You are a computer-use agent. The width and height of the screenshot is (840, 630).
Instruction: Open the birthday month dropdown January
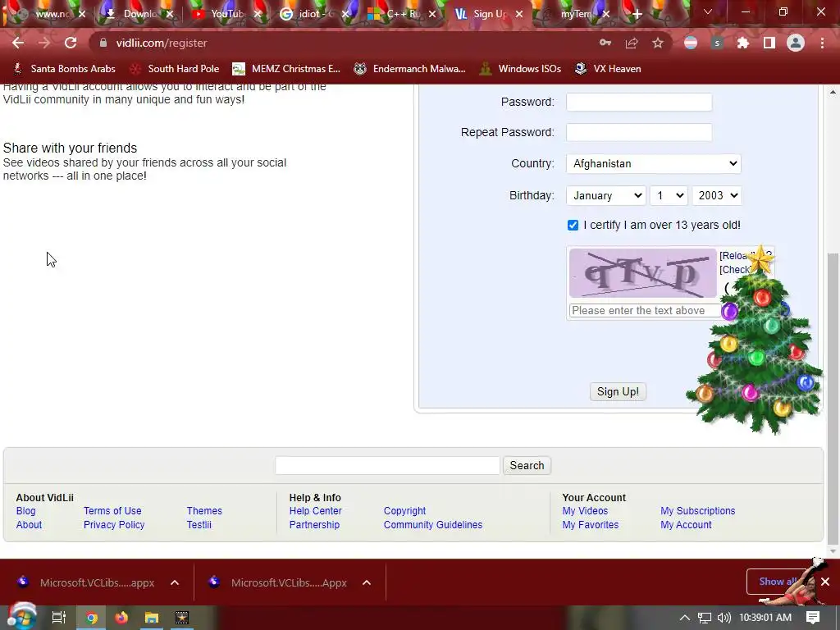pos(606,195)
